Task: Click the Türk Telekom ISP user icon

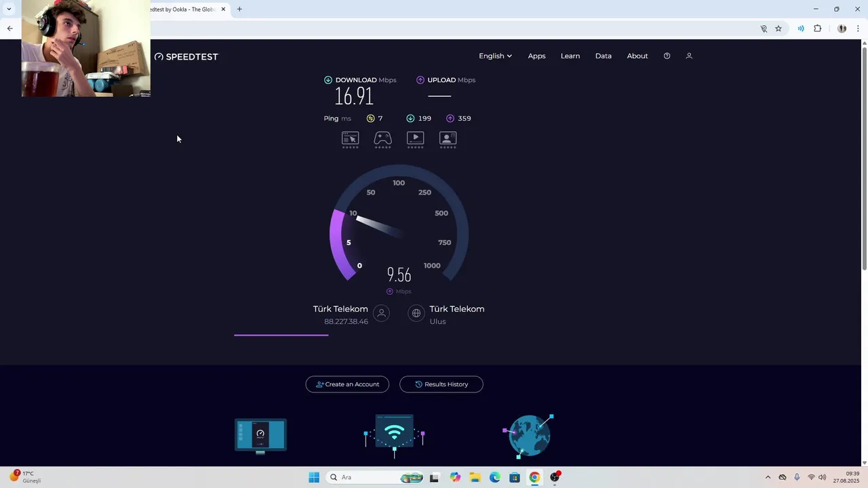Action: [382, 313]
